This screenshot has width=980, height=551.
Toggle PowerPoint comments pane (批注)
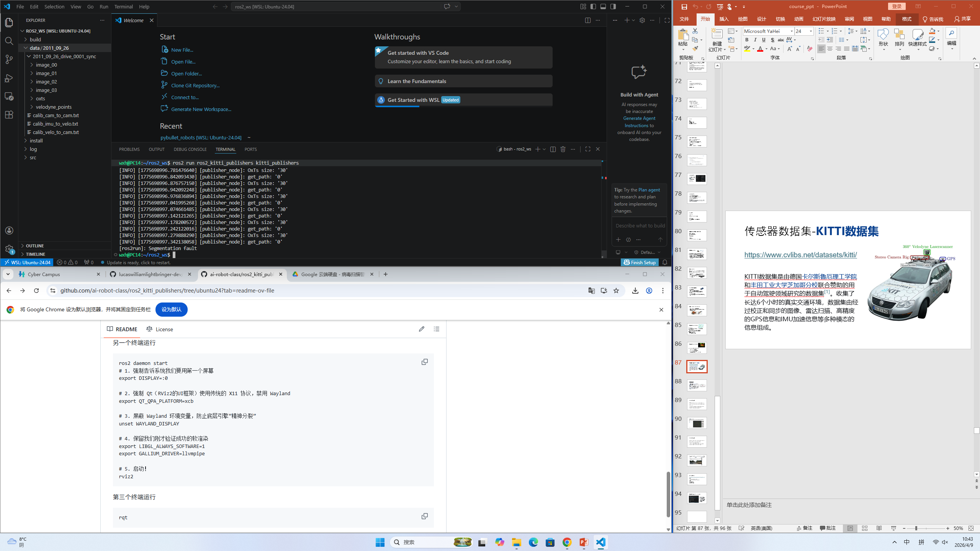click(828, 528)
